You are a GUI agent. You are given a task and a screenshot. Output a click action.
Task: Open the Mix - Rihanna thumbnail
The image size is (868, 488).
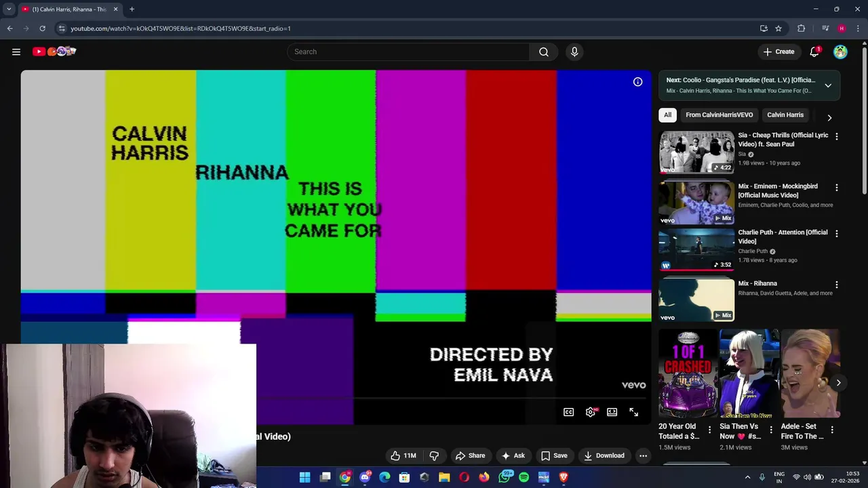[696, 300]
